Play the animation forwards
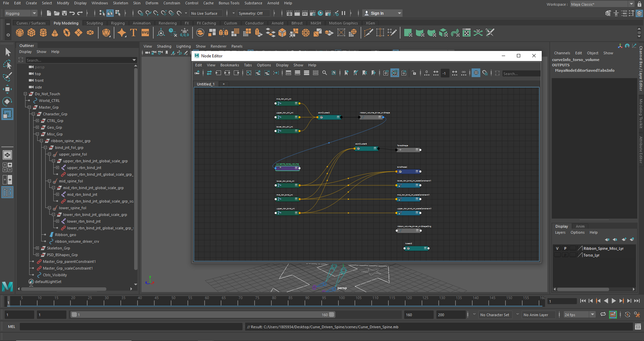The height and width of the screenshot is (341, 644). click(613, 301)
